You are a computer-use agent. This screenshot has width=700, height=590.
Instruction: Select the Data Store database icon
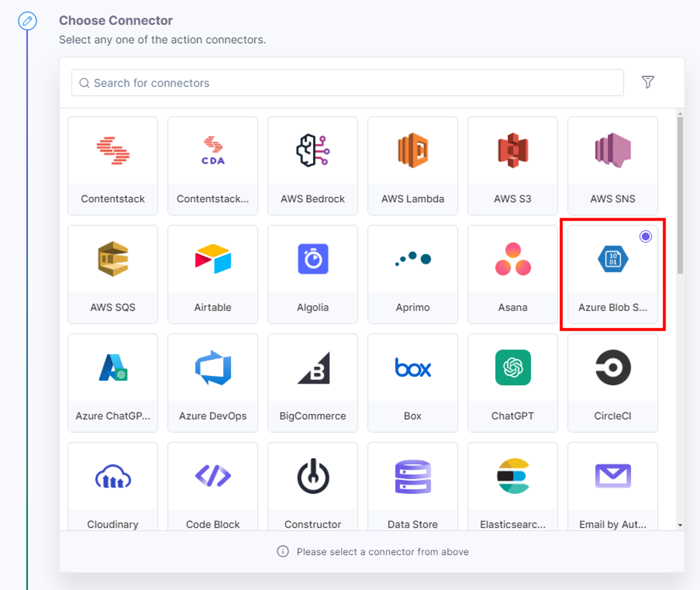pos(413,476)
